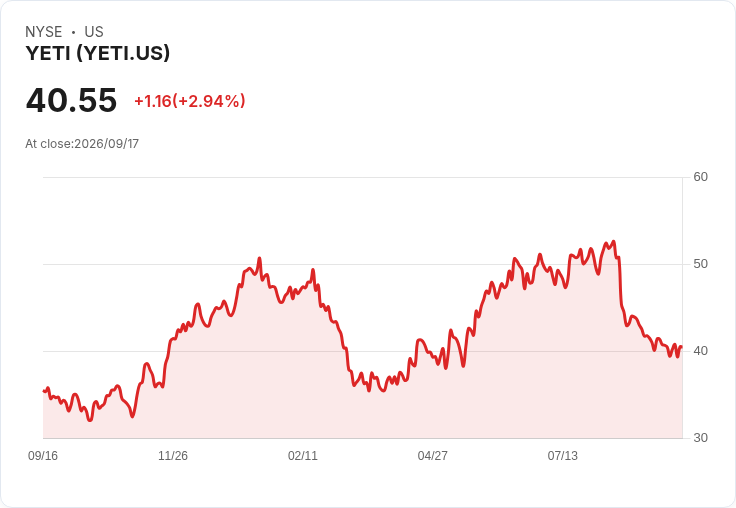Click the final data point at chart end
Viewport: 736px width, 508px height.
coord(681,346)
